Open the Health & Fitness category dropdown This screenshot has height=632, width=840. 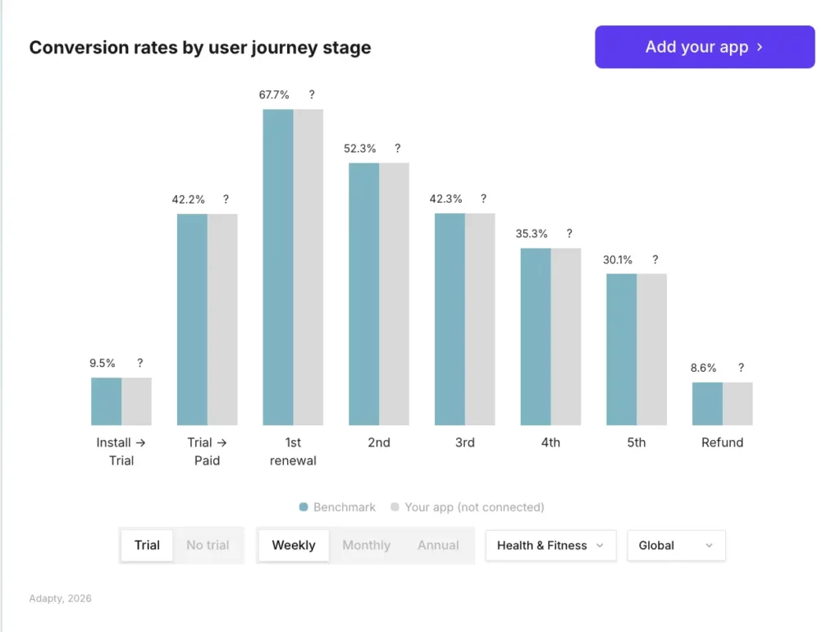[x=550, y=545]
